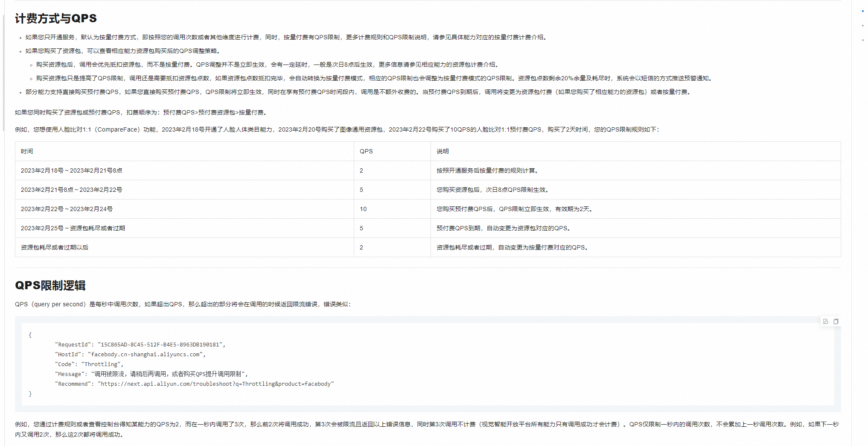Click the bullet beginning 如果您只开通服务
The width and height of the screenshot is (868, 446).
tap(287, 37)
